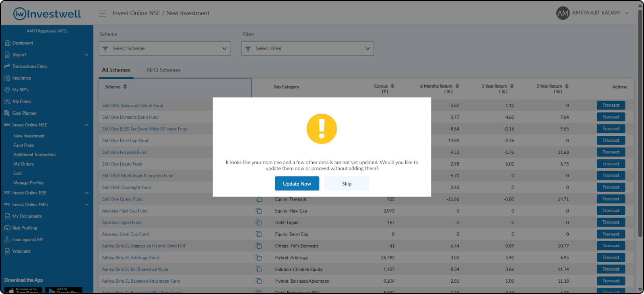Click copy icon for Aditya Birla SL Bal Bhavishya Yojna
The image size is (644, 294).
pyautogui.click(x=258, y=269)
